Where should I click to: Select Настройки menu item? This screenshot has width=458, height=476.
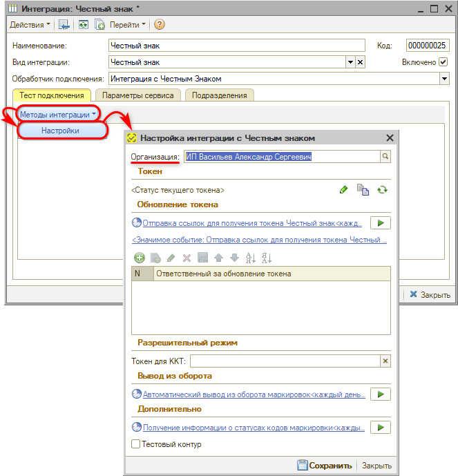click(x=60, y=131)
